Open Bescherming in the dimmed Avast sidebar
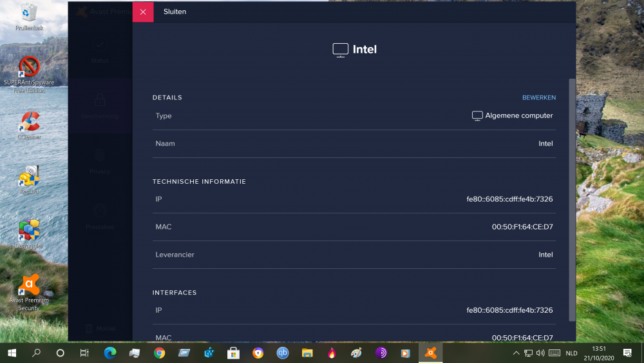The width and height of the screenshot is (644, 363). (100, 106)
